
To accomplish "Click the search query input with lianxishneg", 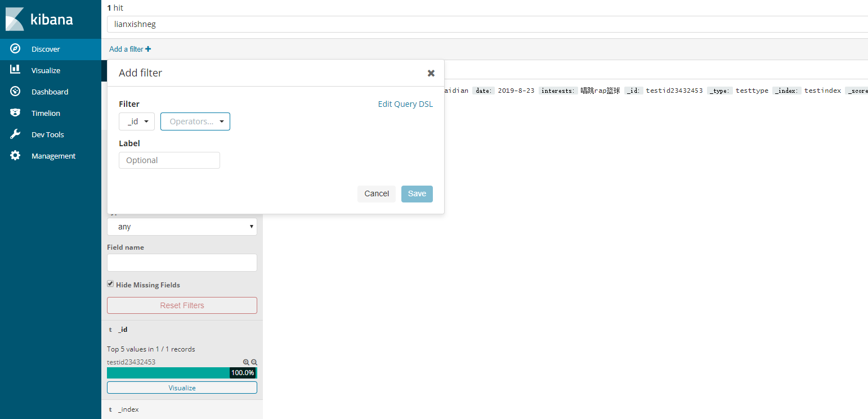I will coord(487,24).
